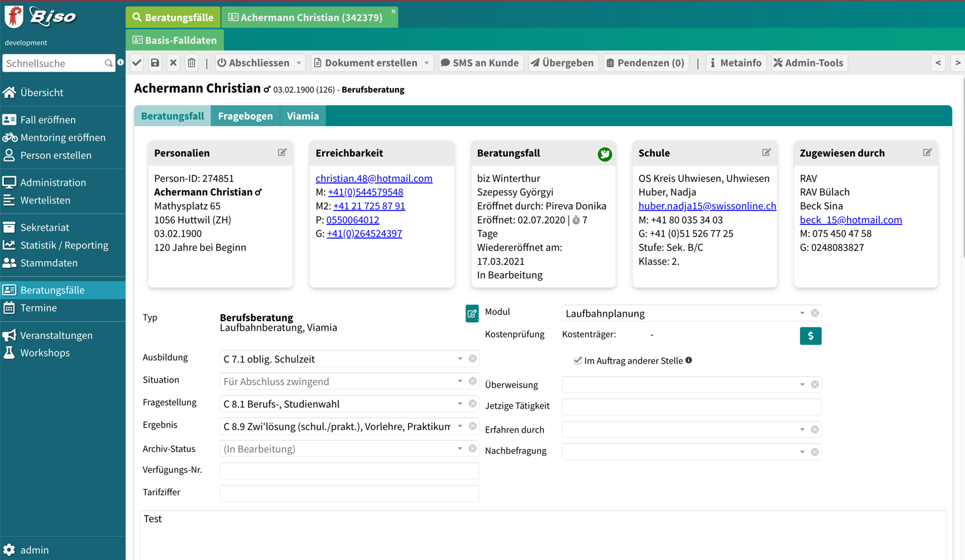This screenshot has height=560, width=965.
Task: Open the Situation dropdown
Action: click(460, 381)
